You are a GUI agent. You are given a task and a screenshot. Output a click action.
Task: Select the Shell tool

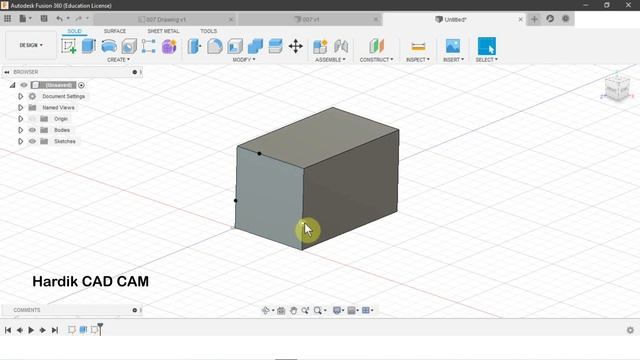pyautogui.click(x=235, y=46)
